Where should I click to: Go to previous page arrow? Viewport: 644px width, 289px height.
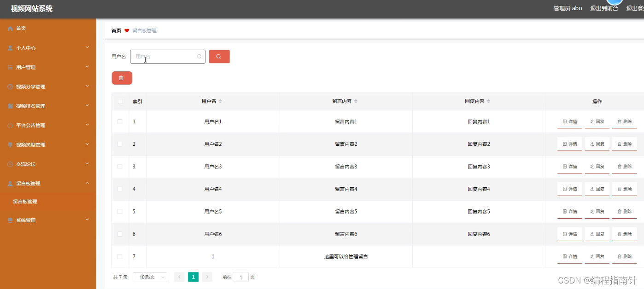click(179, 277)
